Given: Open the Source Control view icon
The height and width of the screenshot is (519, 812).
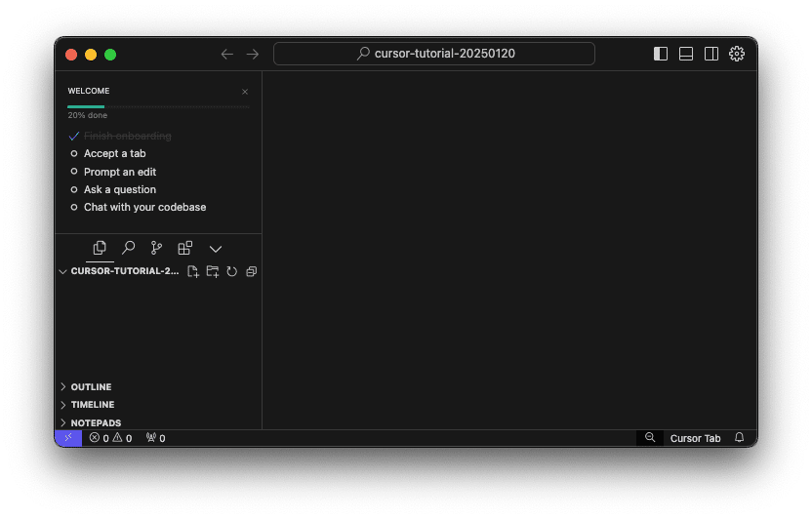Looking at the screenshot, I should point(156,249).
